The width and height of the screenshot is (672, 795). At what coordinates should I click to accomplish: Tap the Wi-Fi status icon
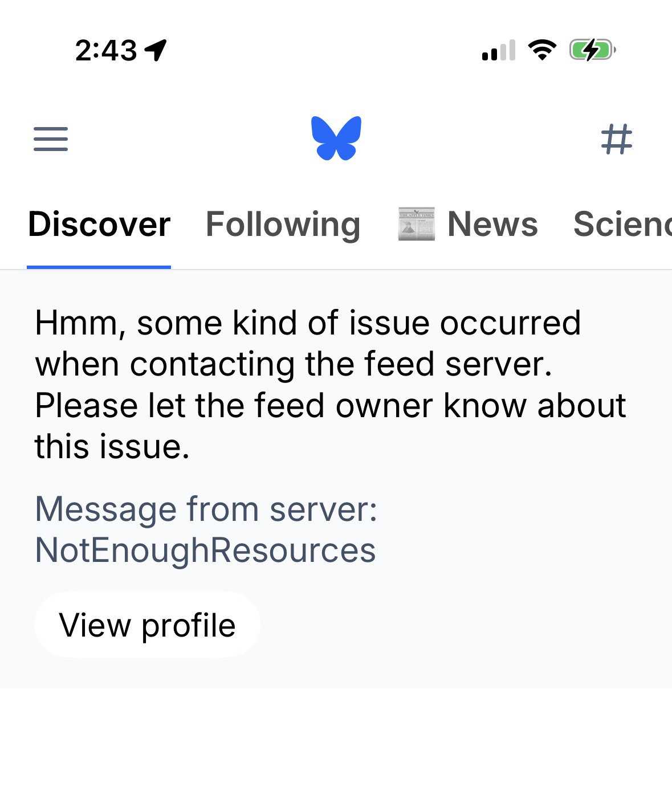542,50
